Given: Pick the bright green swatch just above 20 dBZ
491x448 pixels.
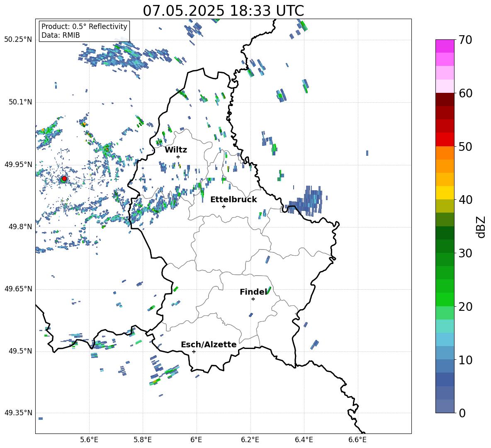Looking at the screenshot, I should 445,299.
